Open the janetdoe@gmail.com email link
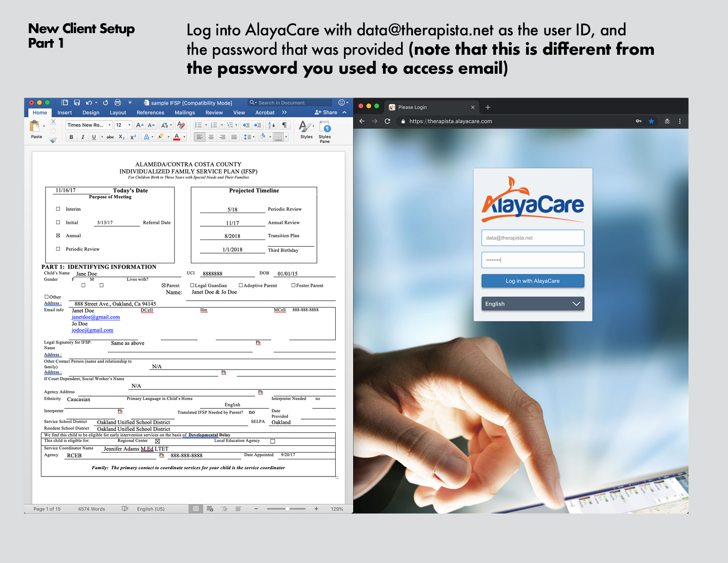 (96, 317)
